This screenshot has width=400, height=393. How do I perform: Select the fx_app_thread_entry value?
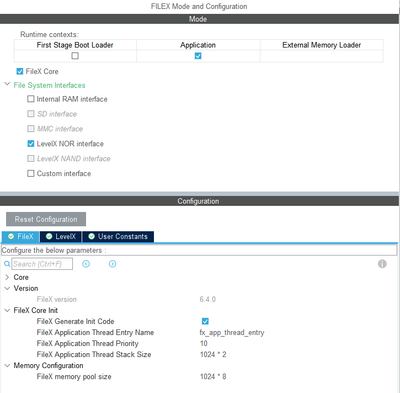232,333
